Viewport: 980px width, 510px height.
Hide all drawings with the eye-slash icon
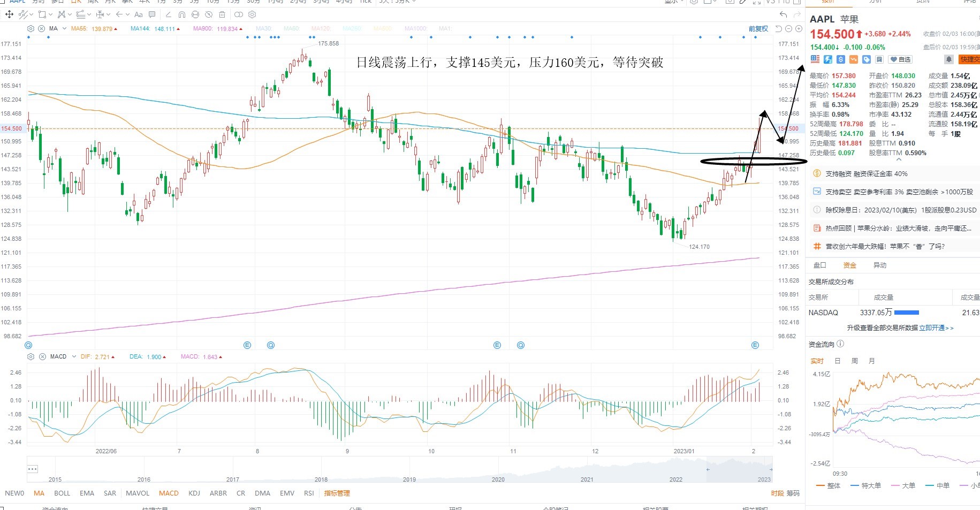(209, 14)
